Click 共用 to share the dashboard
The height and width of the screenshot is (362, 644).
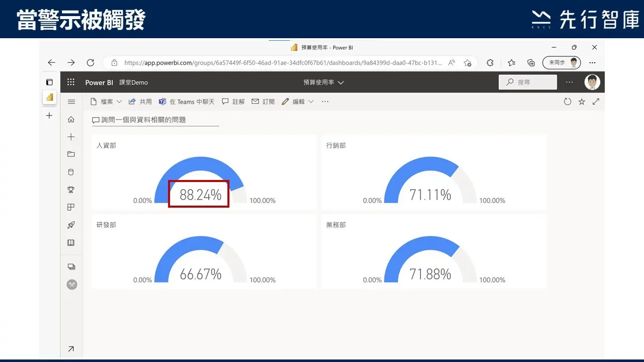point(140,102)
